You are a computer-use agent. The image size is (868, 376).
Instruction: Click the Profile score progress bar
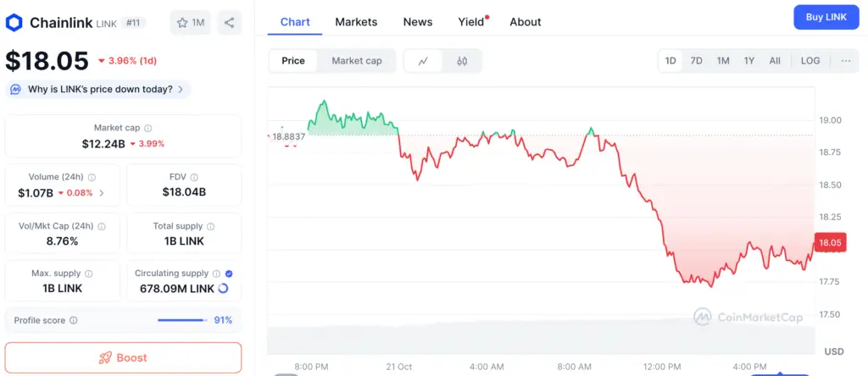click(182, 321)
